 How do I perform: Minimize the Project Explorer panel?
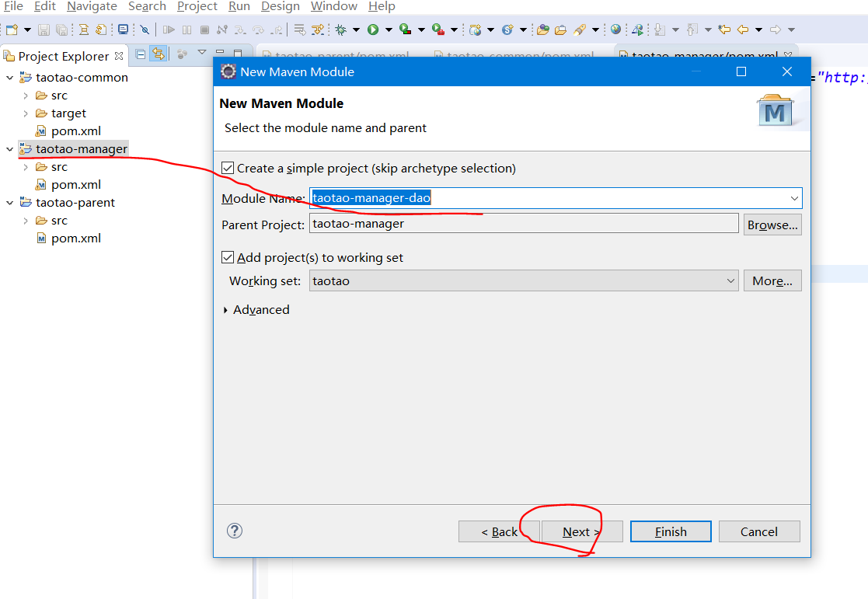click(220, 53)
